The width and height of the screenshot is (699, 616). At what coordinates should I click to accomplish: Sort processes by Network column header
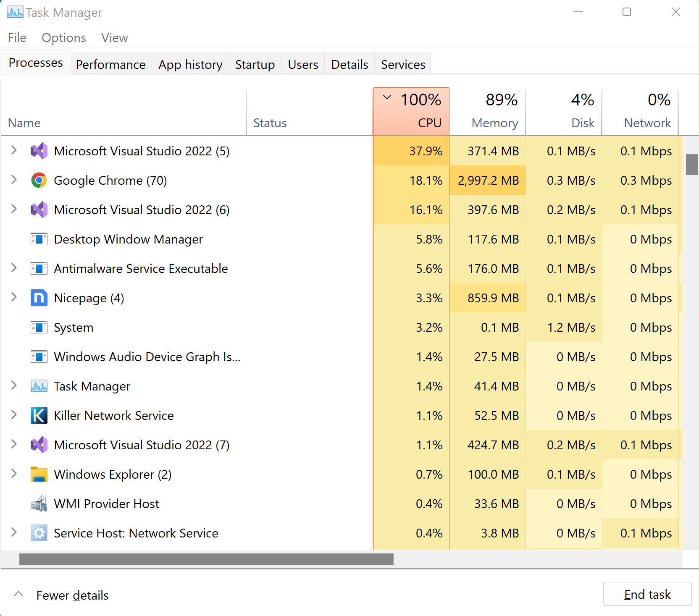point(640,111)
